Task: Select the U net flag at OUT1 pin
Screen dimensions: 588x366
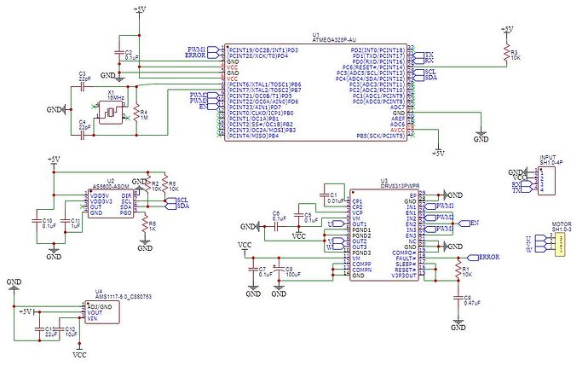Action: click(337, 224)
